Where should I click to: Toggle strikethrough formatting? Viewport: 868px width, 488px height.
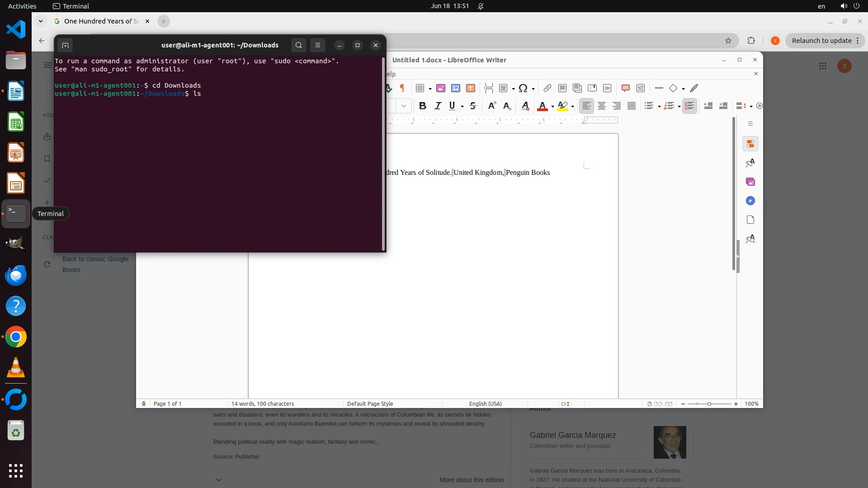(x=473, y=106)
